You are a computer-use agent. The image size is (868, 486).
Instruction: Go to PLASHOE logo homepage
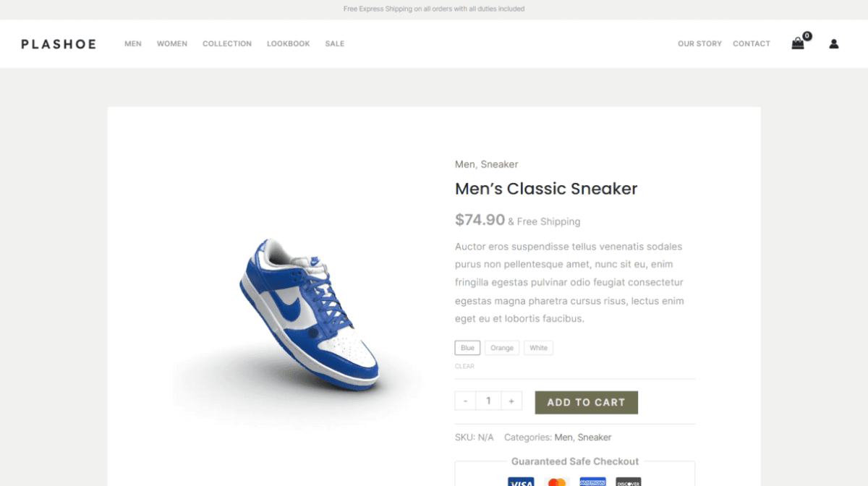click(x=59, y=43)
